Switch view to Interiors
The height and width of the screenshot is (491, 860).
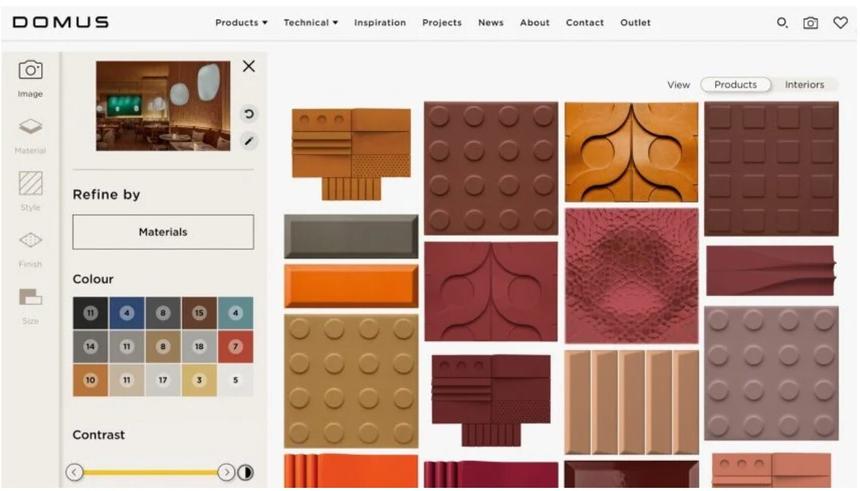click(804, 84)
